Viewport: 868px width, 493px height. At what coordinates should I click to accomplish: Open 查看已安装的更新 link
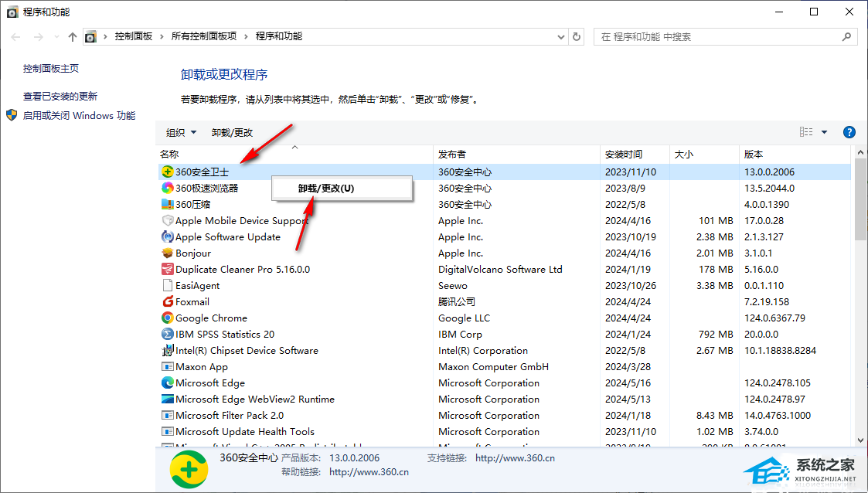pos(60,97)
